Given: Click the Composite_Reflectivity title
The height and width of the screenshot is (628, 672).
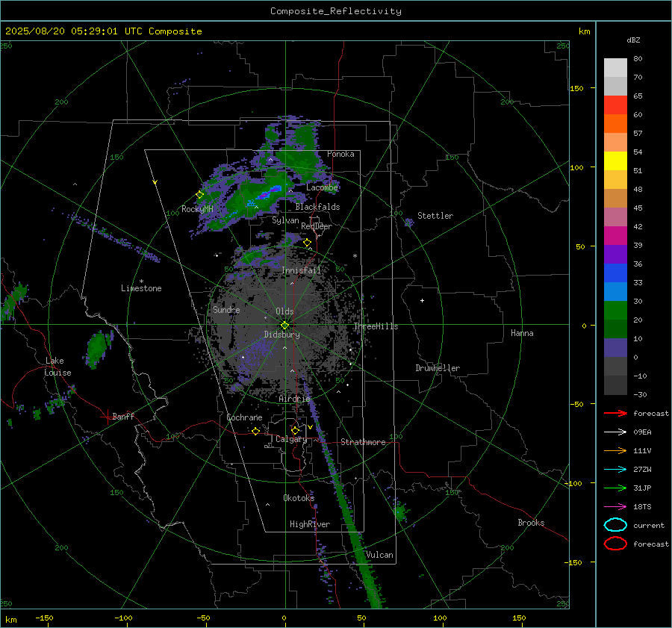Looking at the screenshot, I should pyautogui.click(x=335, y=11).
